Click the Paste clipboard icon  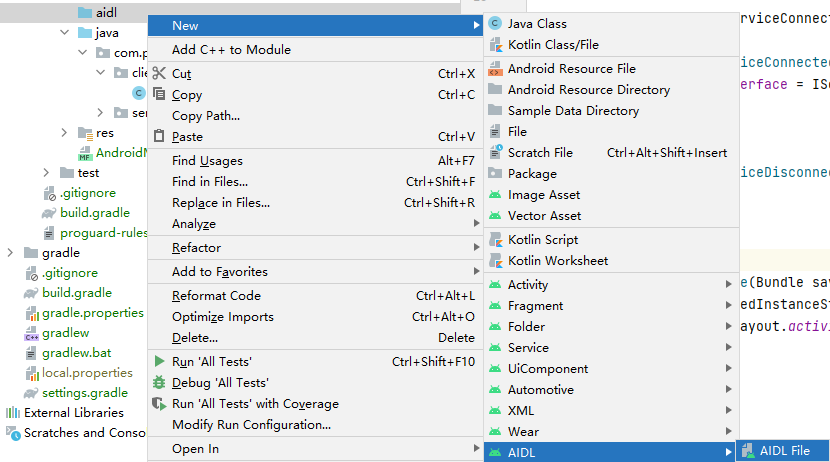(159, 136)
